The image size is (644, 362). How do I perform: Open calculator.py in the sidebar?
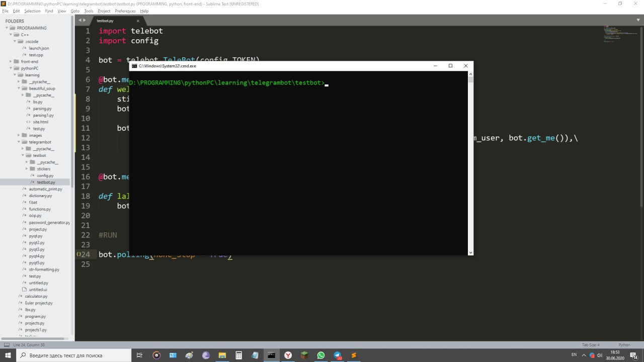[x=36, y=296]
